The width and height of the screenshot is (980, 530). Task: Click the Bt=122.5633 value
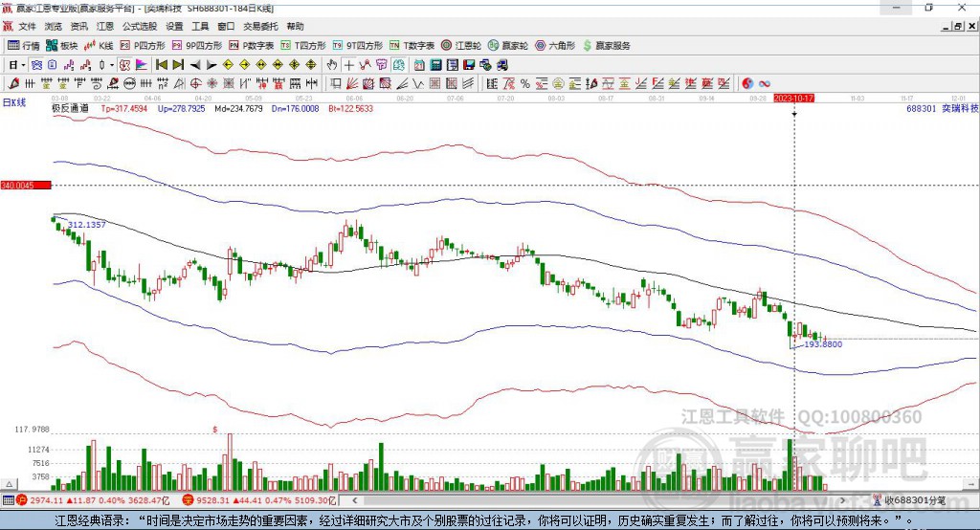(350, 109)
